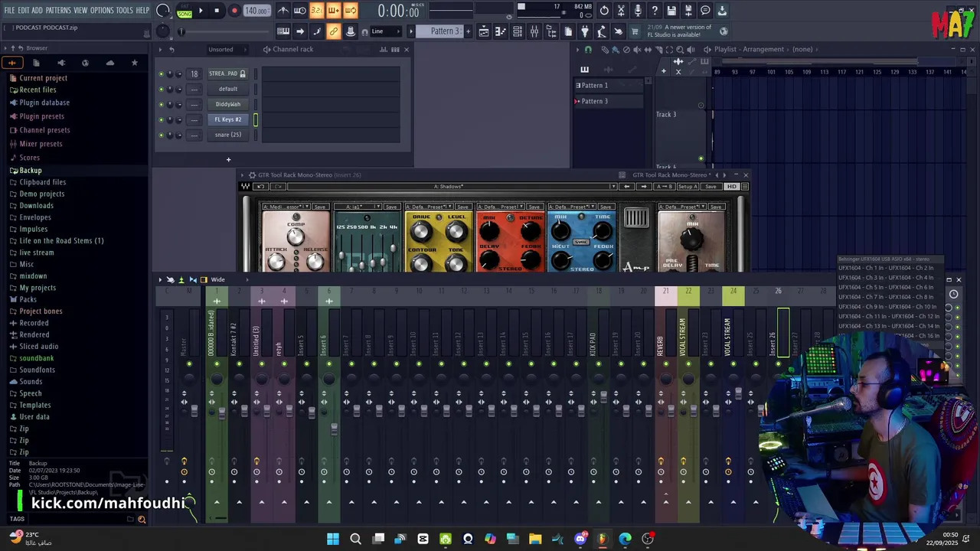Save project with the floppy disk icon
This screenshot has height=551, width=980.
(x=671, y=11)
